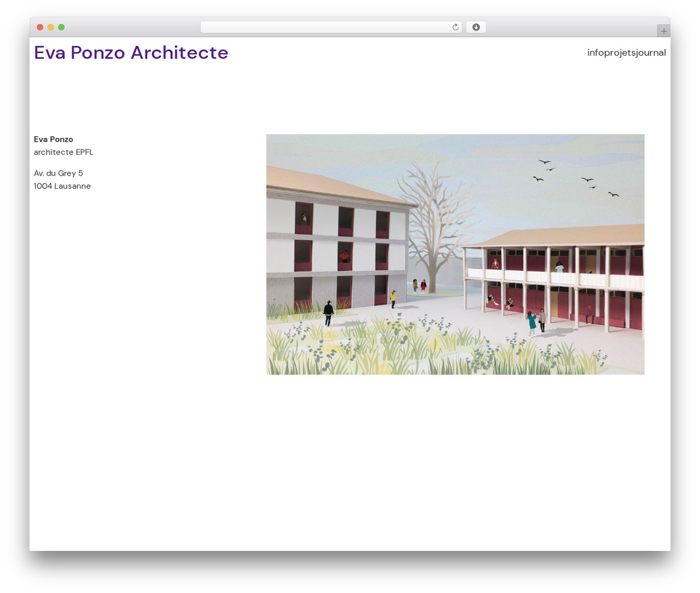Minimize the window with yellow button
Image resolution: width=700 pixels, height=593 pixels.
click(x=51, y=27)
